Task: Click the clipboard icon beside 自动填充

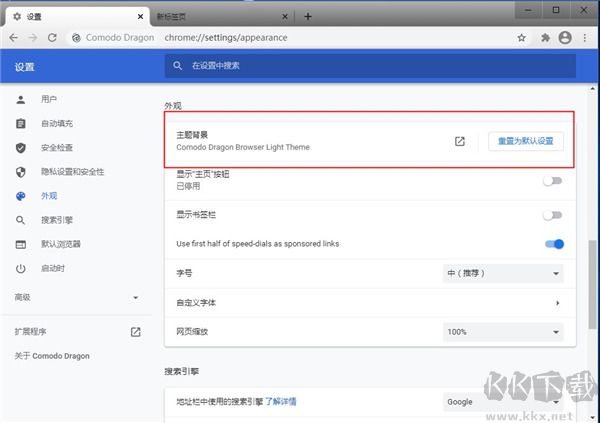Action: [x=21, y=124]
